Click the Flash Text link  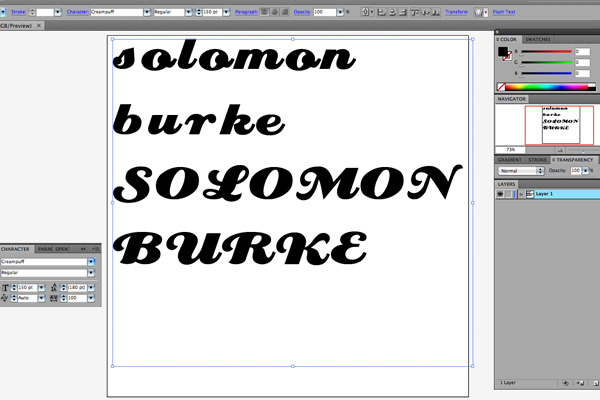click(504, 12)
